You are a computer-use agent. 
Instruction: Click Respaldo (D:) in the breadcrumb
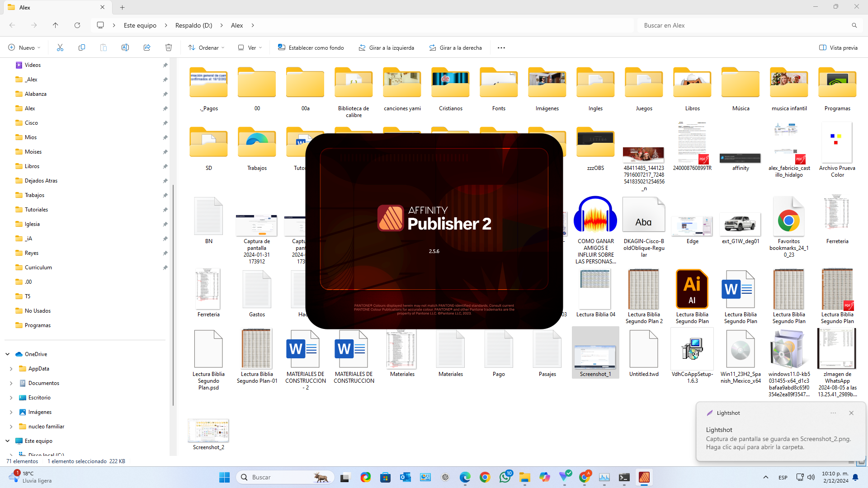[x=193, y=25]
